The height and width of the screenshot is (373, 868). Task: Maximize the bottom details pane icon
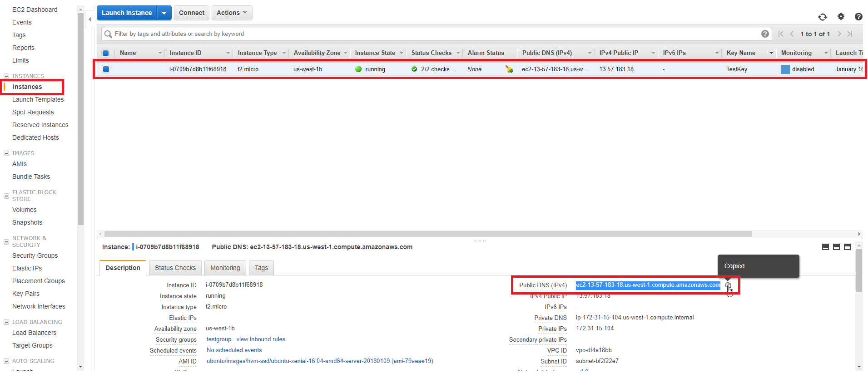tap(847, 247)
